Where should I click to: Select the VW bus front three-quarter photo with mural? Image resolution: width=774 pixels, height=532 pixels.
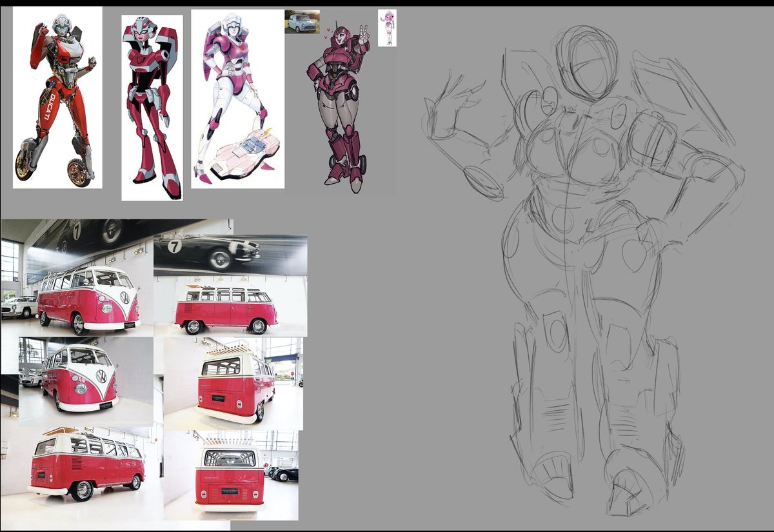77,278
